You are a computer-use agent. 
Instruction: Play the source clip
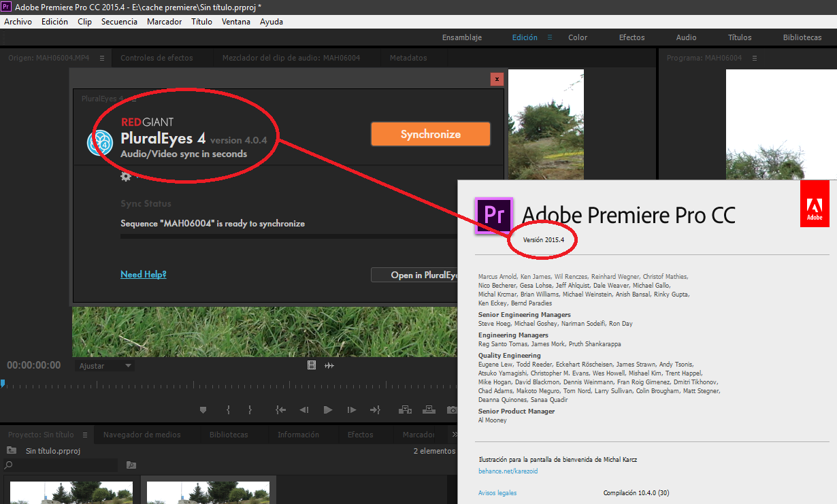328,409
